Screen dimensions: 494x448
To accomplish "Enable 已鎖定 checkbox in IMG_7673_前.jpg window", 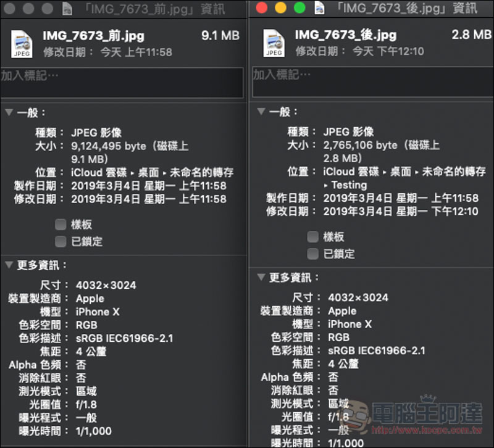I will [x=61, y=241].
